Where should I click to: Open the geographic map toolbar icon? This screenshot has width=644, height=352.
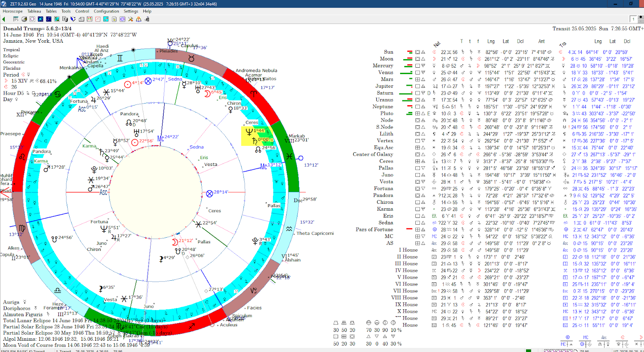click(57, 19)
